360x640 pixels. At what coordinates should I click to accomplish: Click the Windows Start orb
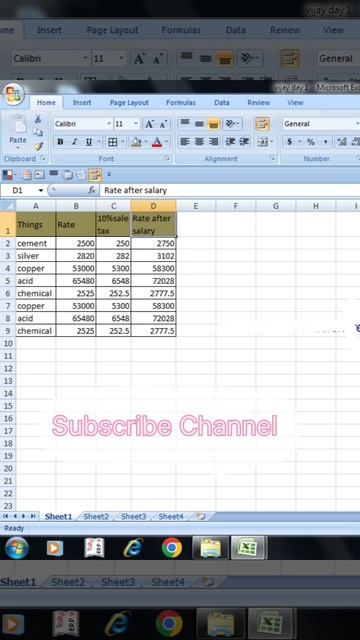[x=17, y=548]
